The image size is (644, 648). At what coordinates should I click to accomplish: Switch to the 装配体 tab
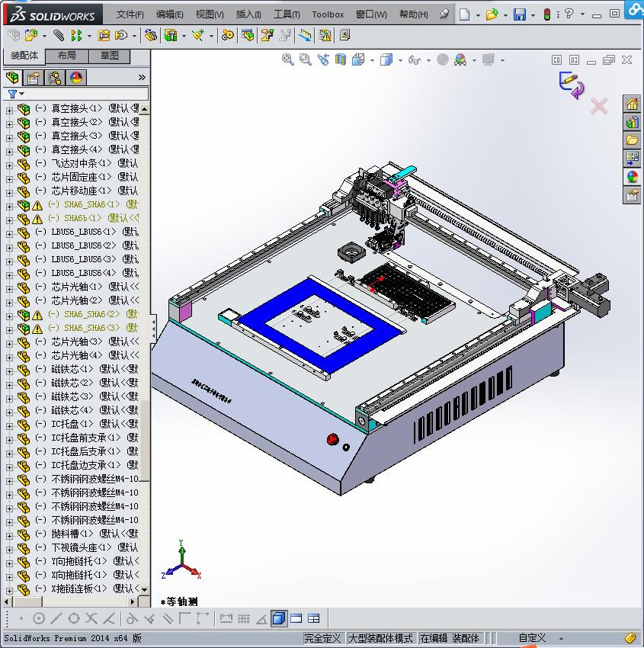coord(24,56)
